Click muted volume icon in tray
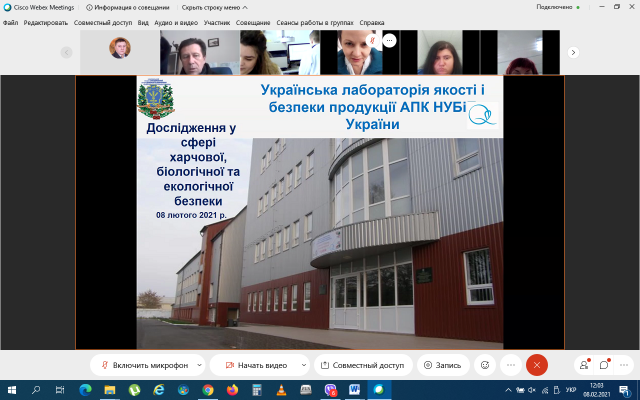640x400 pixels. pyautogui.click(x=532, y=390)
